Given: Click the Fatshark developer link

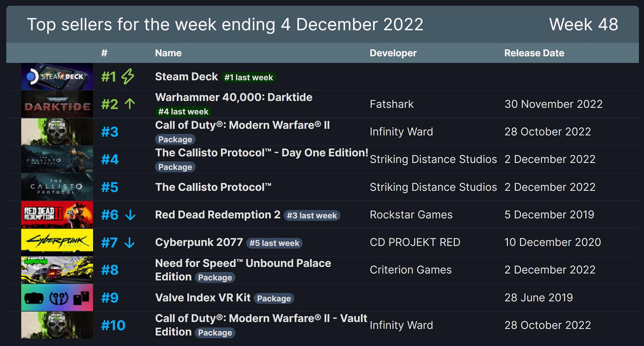Looking at the screenshot, I should pos(391,104).
